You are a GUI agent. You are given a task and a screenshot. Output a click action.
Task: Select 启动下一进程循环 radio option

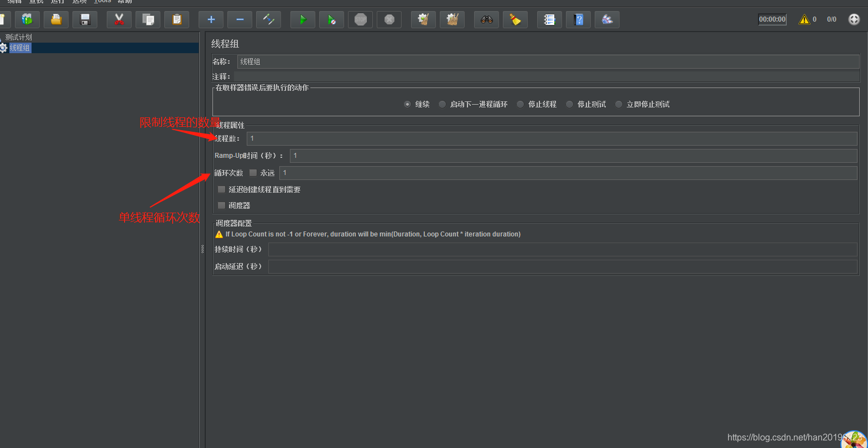click(x=442, y=104)
